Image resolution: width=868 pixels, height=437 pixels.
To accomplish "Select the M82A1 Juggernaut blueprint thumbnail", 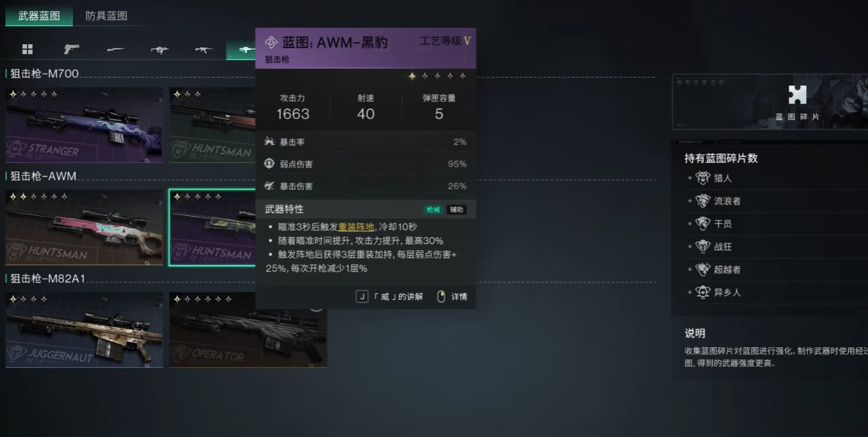I will coord(84,330).
